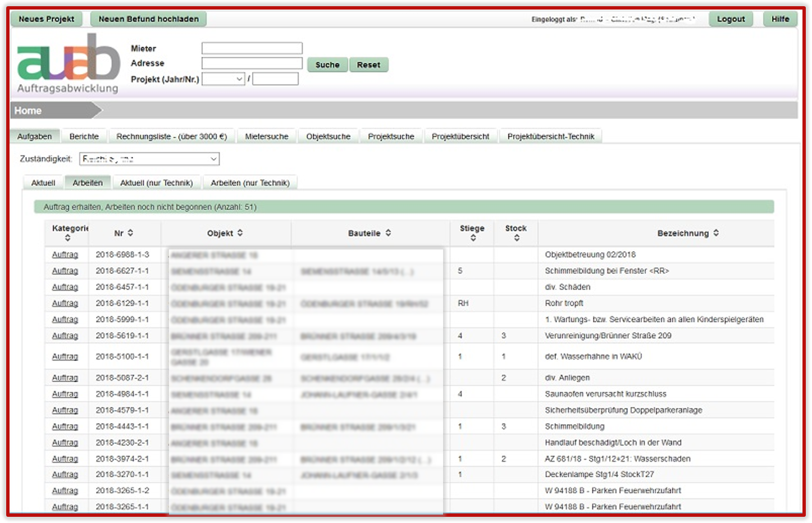Screen dimensions: 812x523
Task: Select the Aktuell sub-tab
Action: (43, 183)
